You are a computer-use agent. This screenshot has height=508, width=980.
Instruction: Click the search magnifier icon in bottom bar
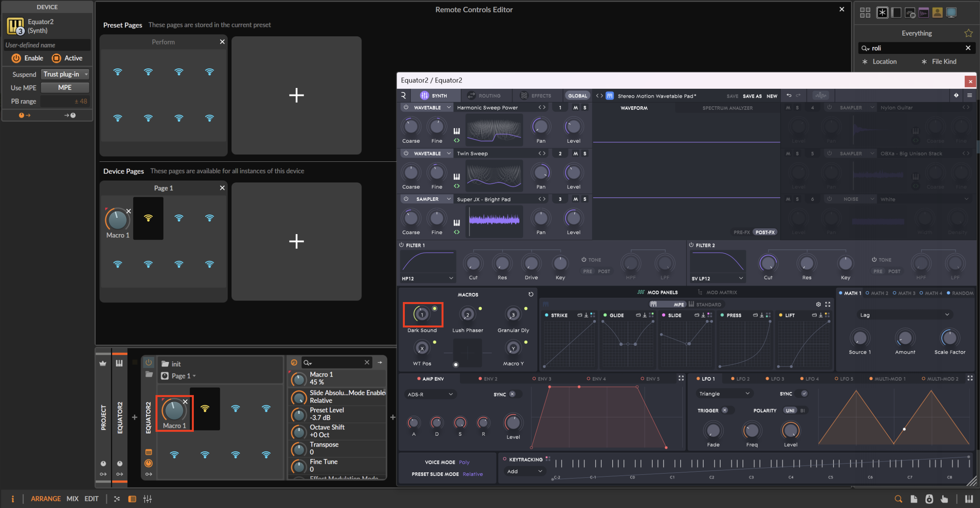coord(898,499)
